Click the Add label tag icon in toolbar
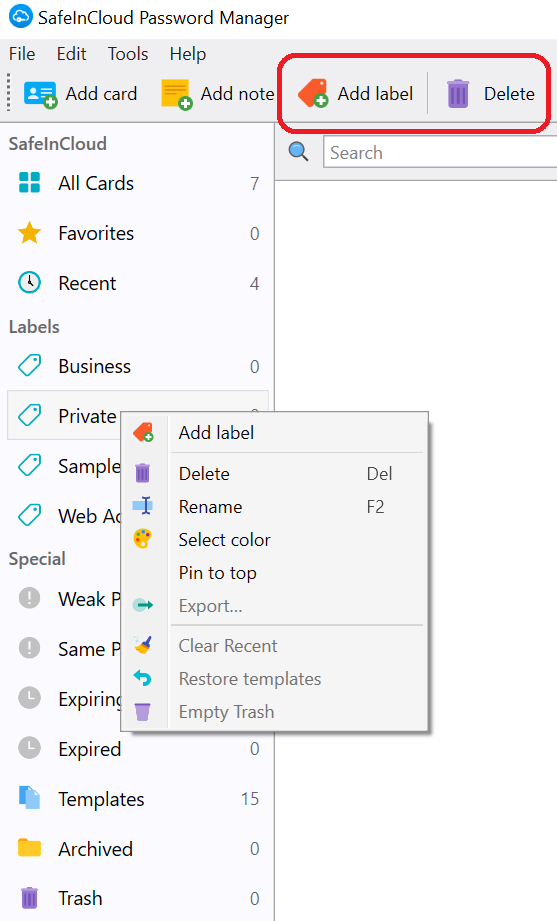The image size is (557, 921). 313,93
